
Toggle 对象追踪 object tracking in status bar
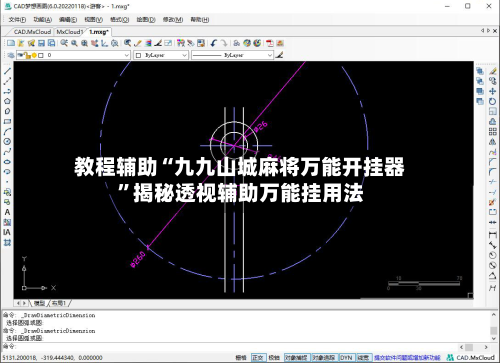click(324, 358)
